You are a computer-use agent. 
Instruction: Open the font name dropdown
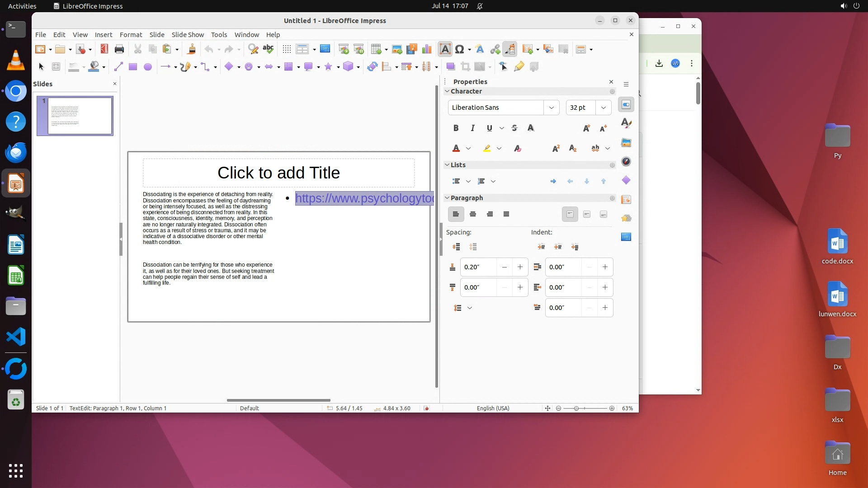click(x=551, y=108)
